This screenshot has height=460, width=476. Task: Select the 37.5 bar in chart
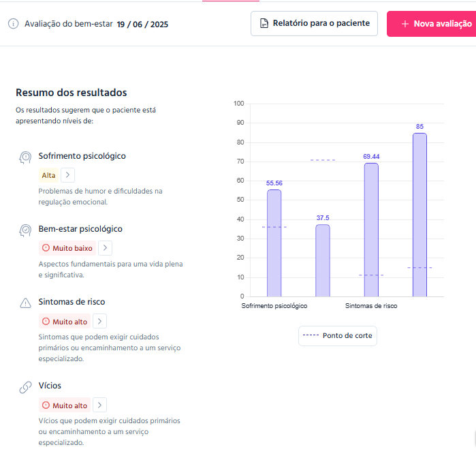[323, 260]
